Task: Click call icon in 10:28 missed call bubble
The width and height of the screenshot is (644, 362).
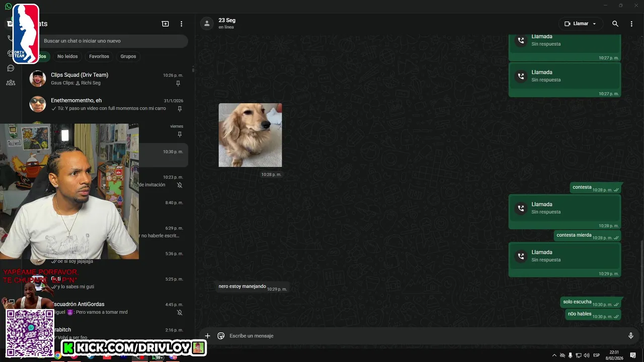Action: [521, 208]
